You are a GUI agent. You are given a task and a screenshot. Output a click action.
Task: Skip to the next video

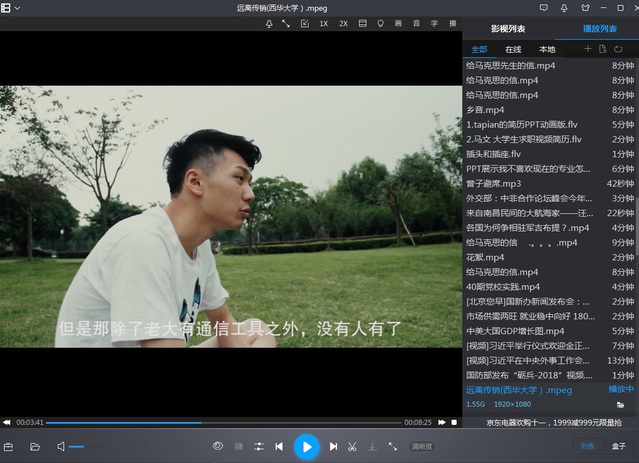pos(333,446)
